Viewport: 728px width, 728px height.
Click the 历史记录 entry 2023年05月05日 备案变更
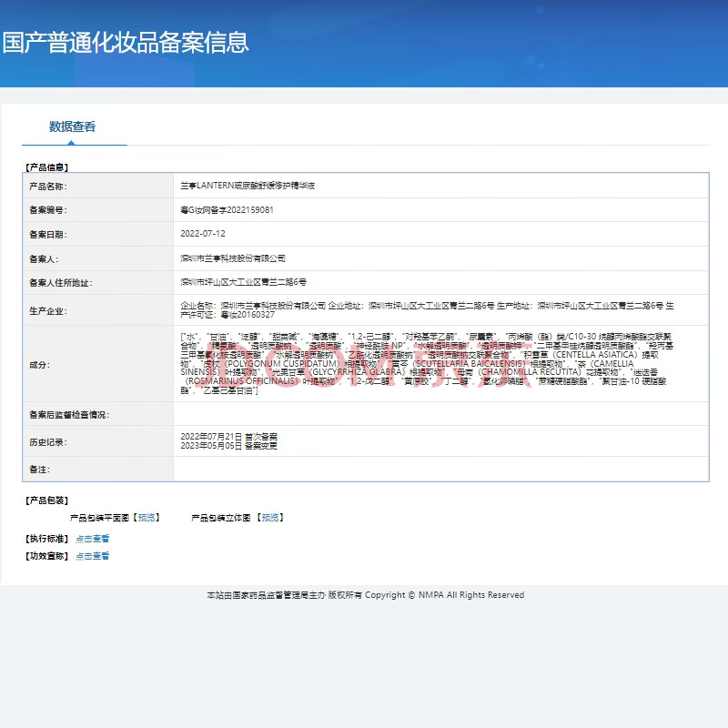[x=229, y=446]
